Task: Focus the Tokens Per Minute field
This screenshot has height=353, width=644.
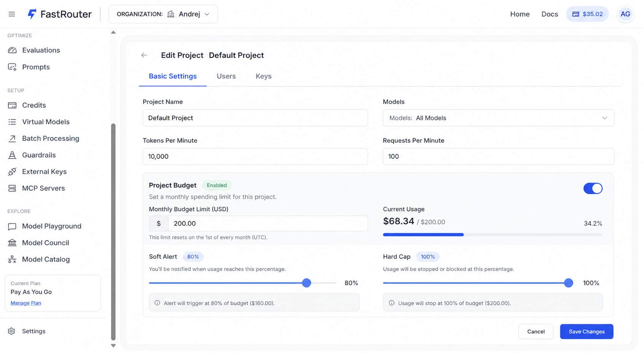Action: (255, 157)
